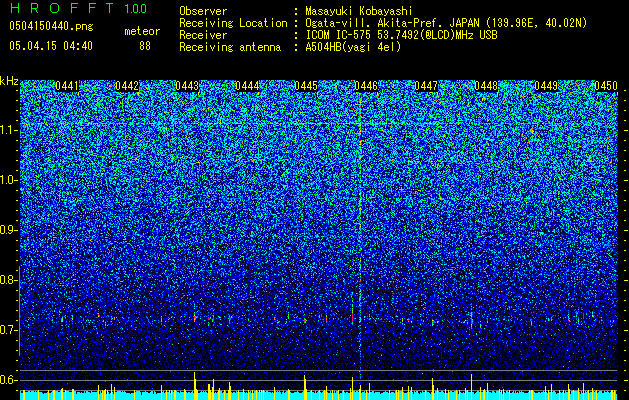Click the 0447 time marker
Viewport: 629px width, 400px height.
tap(426, 86)
